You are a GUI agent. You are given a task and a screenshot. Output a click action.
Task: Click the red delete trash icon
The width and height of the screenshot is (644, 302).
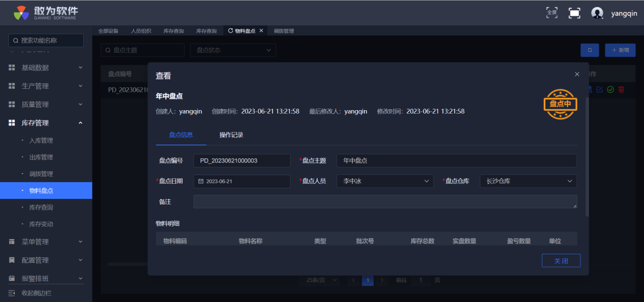[621, 89]
